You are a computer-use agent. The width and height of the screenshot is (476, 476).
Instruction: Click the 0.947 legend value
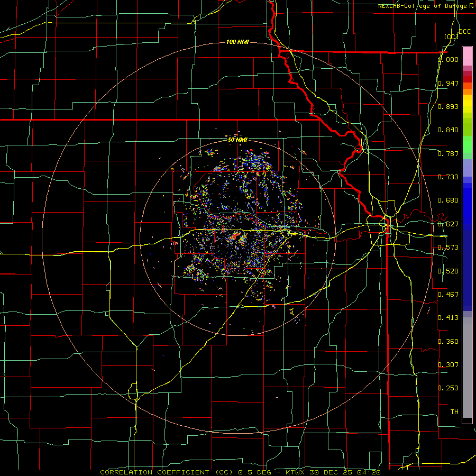[x=448, y=83]
